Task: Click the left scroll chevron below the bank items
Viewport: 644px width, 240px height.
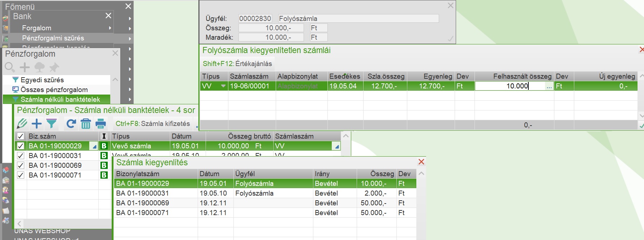Action: coord(20,224)
